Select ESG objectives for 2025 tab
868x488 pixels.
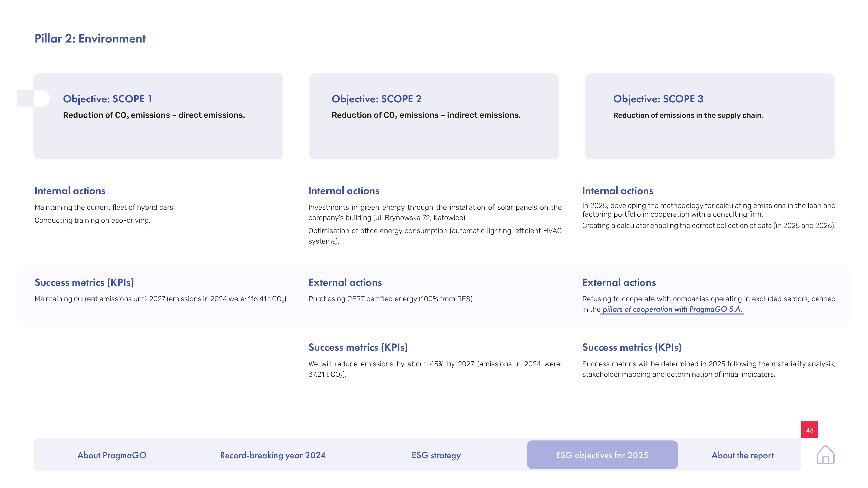click(x=602, y=455)
